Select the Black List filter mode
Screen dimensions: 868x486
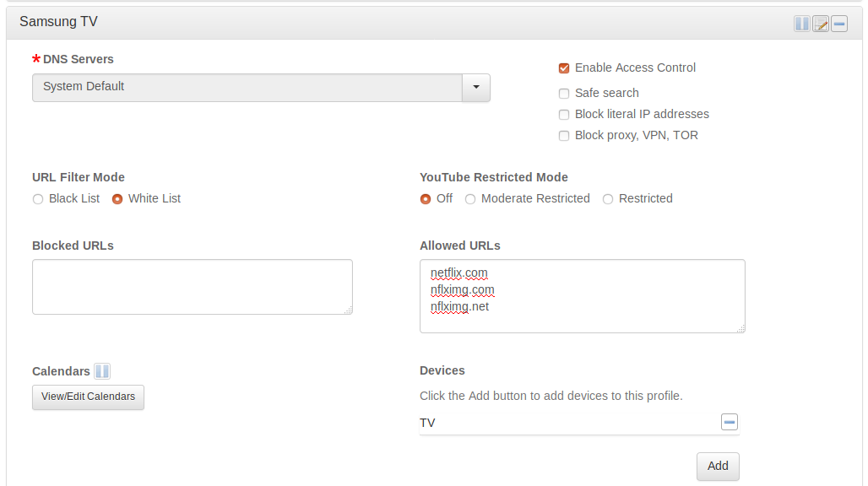[38, 199]
